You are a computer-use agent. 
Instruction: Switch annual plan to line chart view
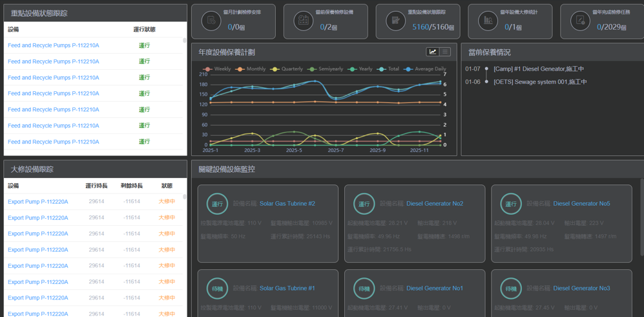[433, 52]
